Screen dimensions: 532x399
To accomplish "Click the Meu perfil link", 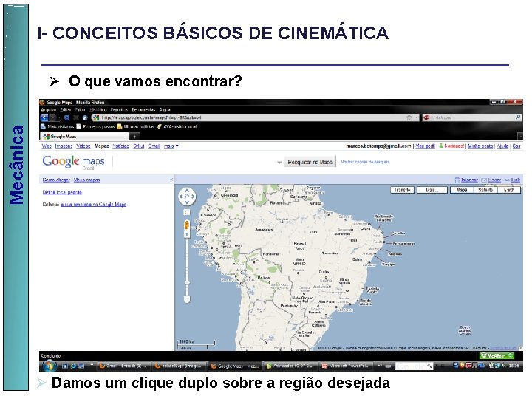I will pos(425,146).
